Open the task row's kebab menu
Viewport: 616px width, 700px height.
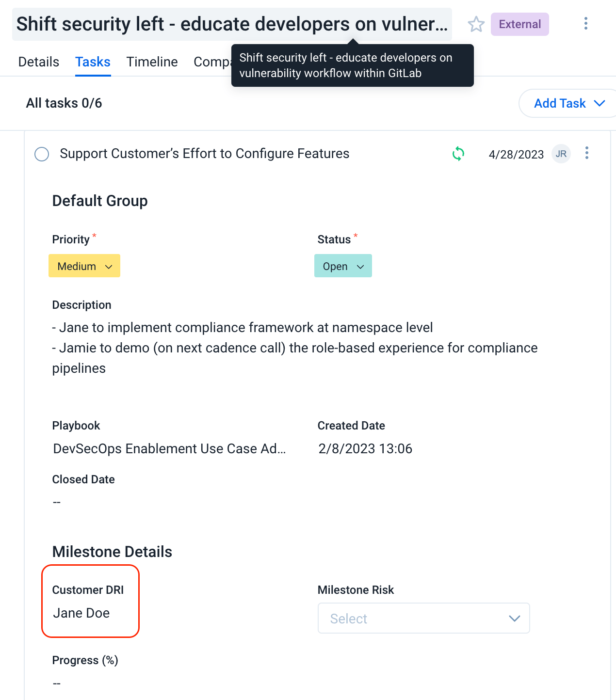(x=586, y=153)
